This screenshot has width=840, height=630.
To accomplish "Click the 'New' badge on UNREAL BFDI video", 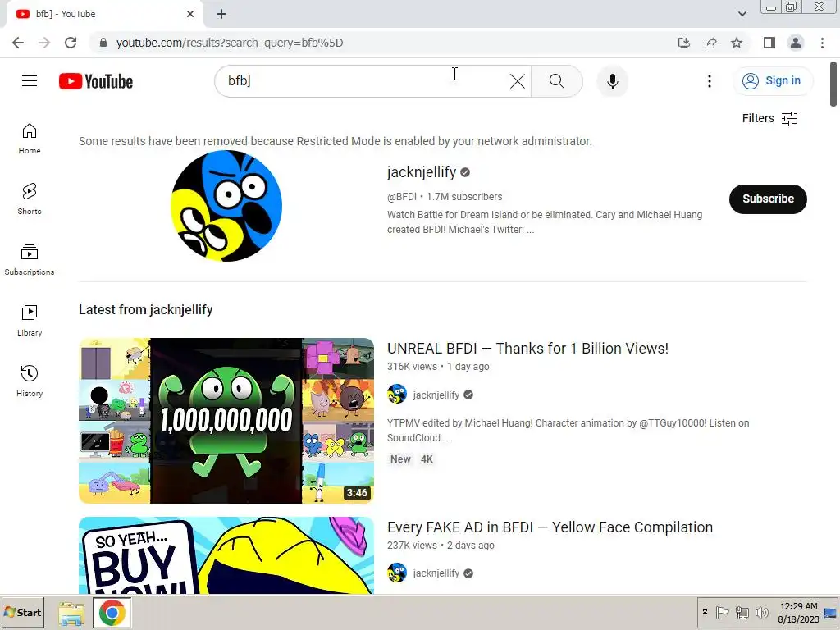I will tap(400, 459).
